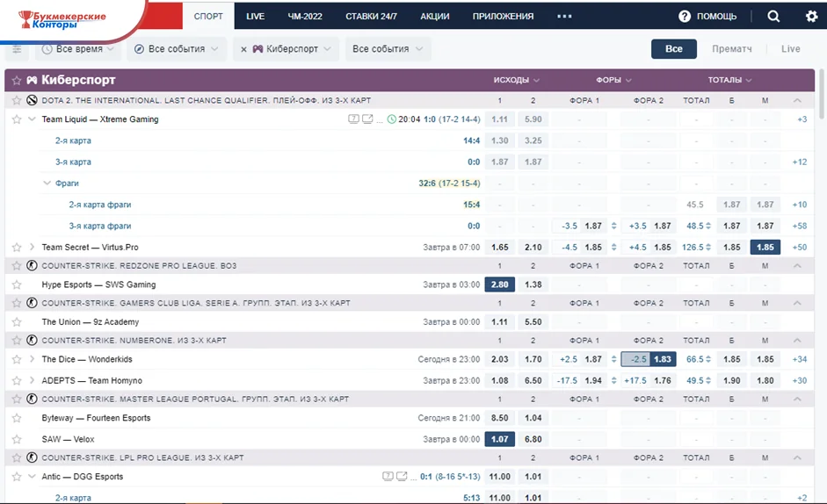827x504 pixels.
Task: Switch to the Спорт tab
Action: (x=208, y=17)
